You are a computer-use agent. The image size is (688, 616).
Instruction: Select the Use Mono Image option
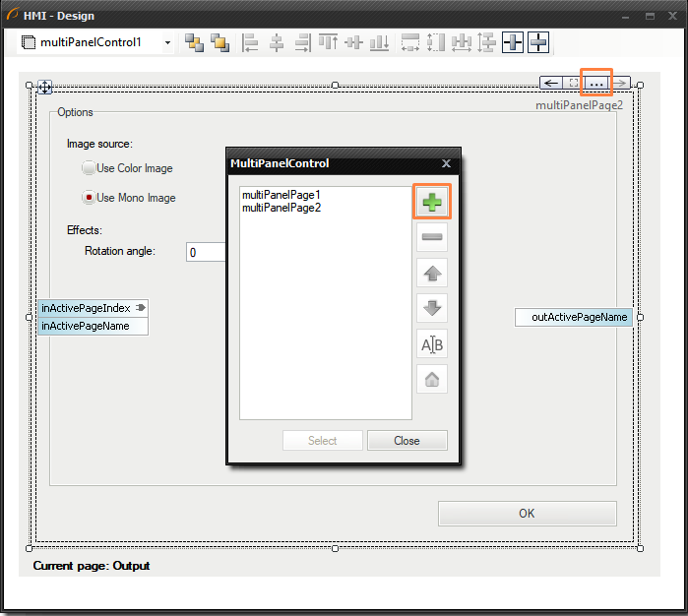(90, 198)
